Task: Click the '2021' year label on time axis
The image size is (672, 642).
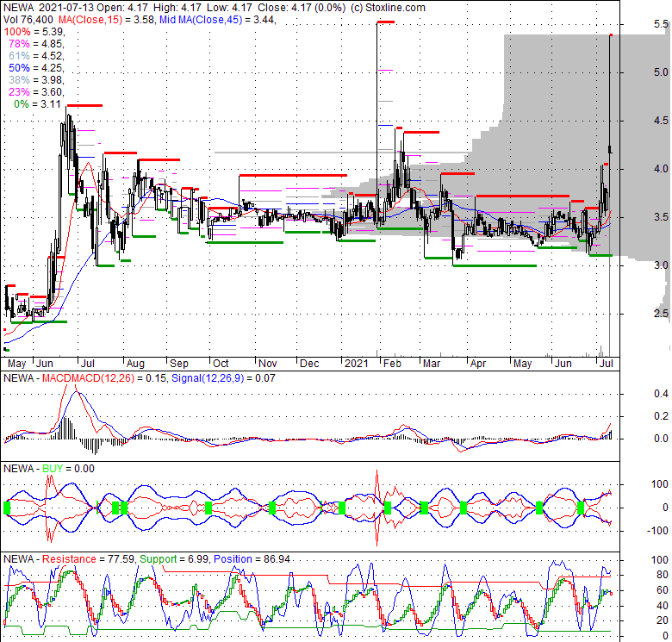Action: click(x=357, y=364)
